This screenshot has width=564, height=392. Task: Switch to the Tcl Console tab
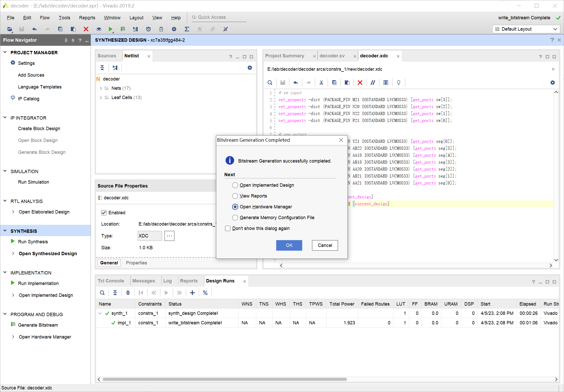[x=111, y=281]
